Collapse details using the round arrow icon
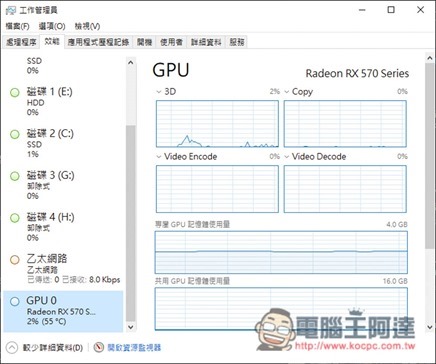 coord(12,347)
